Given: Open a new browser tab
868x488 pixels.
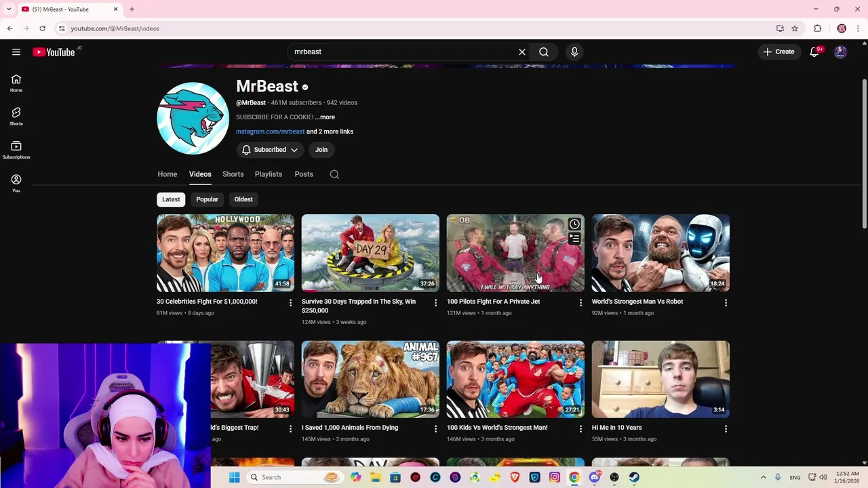Looking at the screenshot, I should pyautogui.click(x=132, y=9).
